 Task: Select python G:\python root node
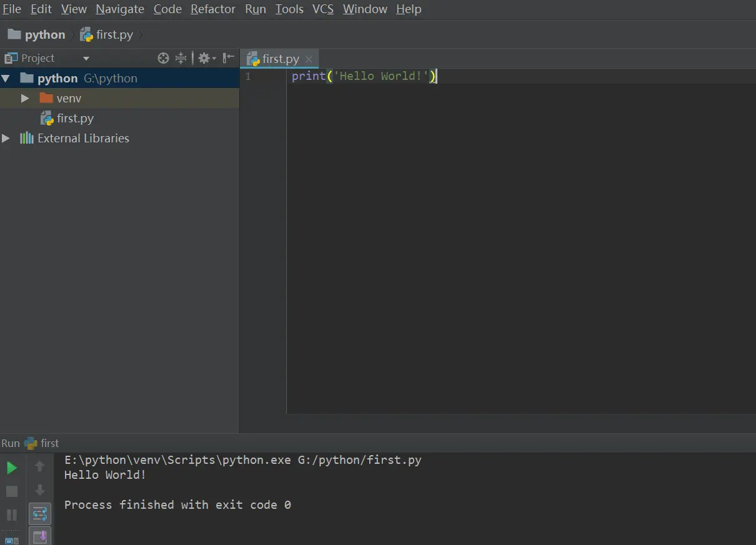[119, 78]
